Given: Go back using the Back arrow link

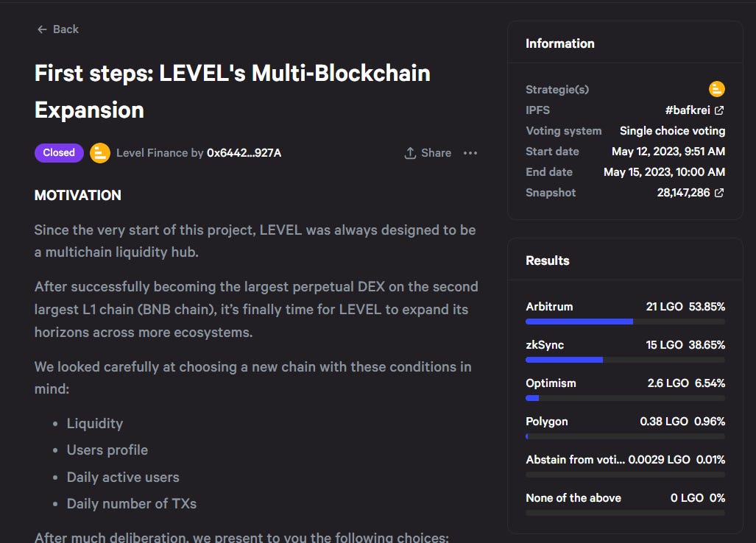Looking at the screenshot, I should 57,29.
